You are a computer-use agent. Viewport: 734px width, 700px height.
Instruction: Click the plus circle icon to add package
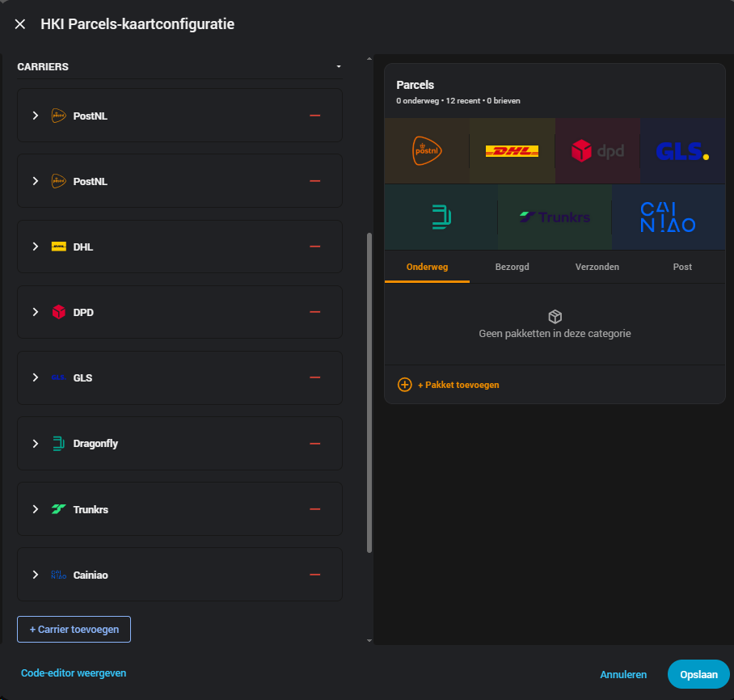tap(405, 385)
